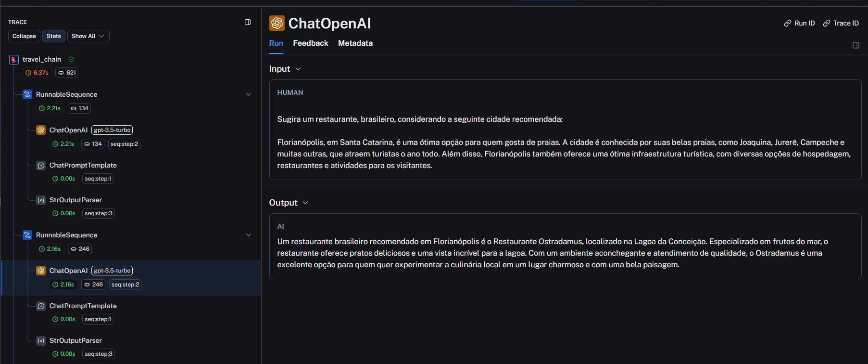Viewport: 868px width, 364px height.
Task: Click the Trace ID link icon
Action: [x=827, y=23]
